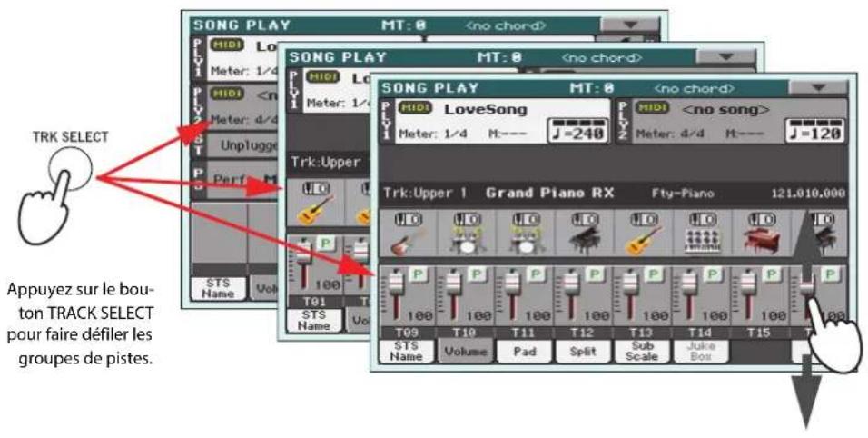Select the synth keypad icon of track T14
Viewport: 868px width, 438px height.
coord(703,242)
